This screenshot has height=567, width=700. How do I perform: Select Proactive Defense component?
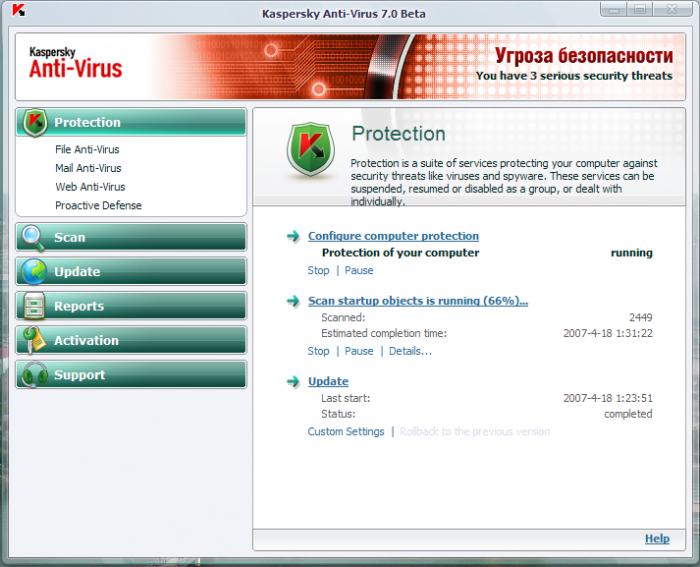[98, 206]
